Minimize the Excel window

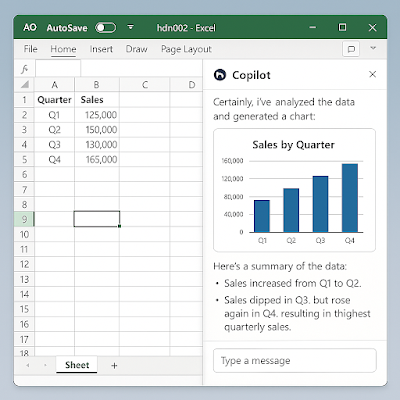click(313, 27)
